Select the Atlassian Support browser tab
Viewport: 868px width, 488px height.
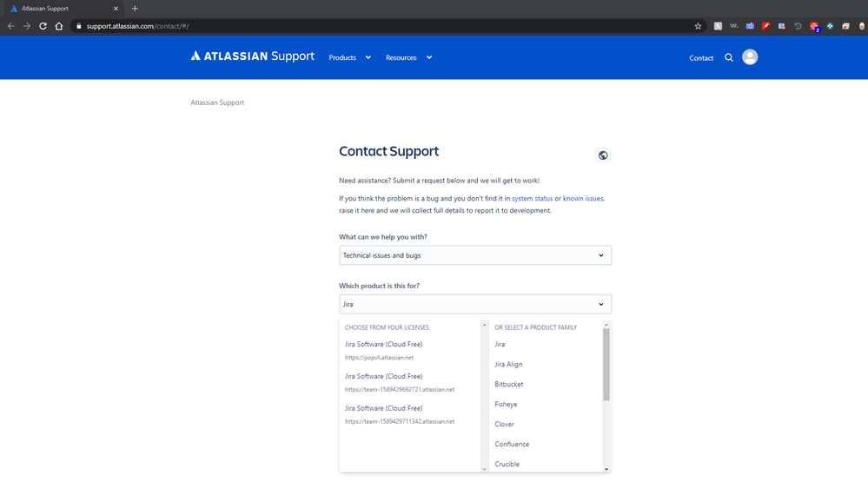[63, 9]
